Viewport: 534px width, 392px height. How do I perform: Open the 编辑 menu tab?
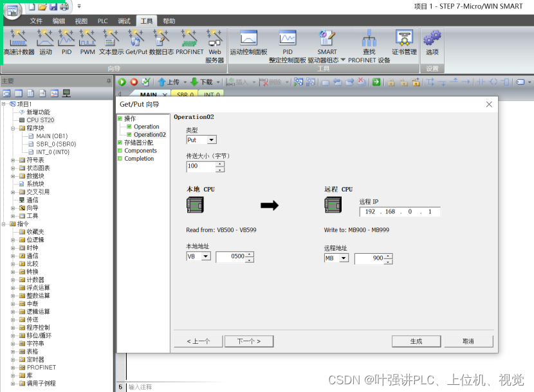tap(59, 21)
